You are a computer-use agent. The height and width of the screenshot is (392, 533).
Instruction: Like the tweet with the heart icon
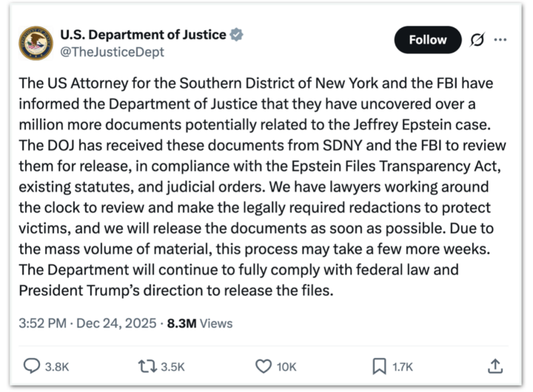[263, 365]
